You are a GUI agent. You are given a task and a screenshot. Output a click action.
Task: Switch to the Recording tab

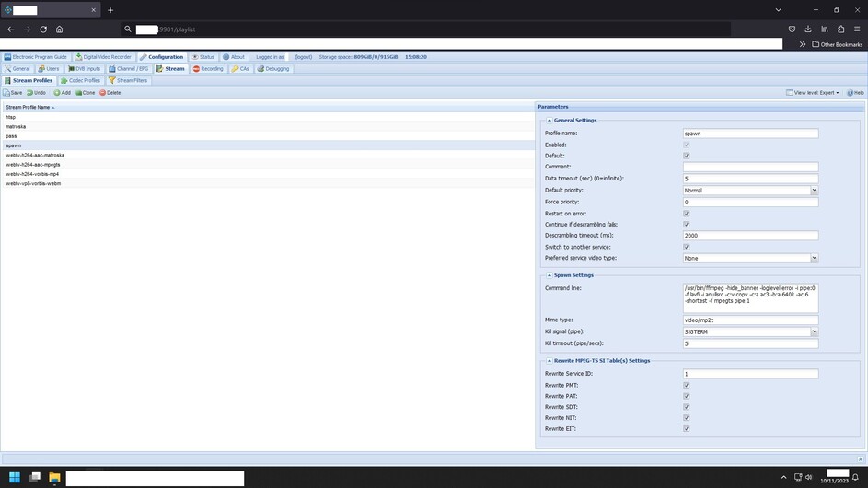click(208, 69)
